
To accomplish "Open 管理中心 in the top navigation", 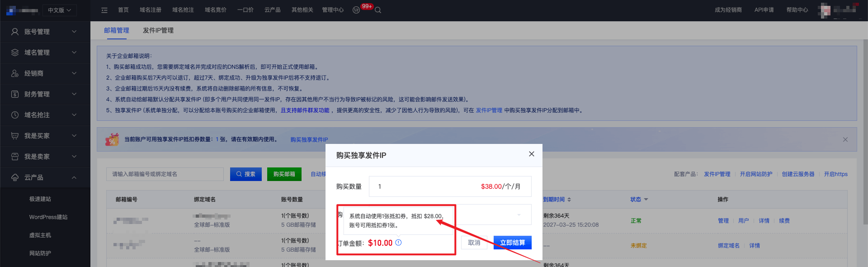I will (333, 10).
